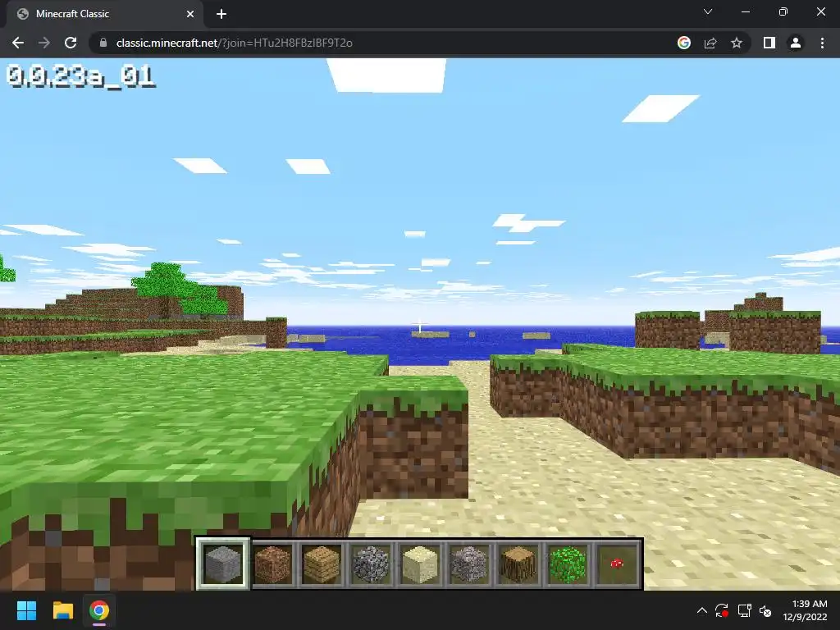The image size is (840, 630).
Task: Open Chrome's three-dot menu
Action: (822, 43)
